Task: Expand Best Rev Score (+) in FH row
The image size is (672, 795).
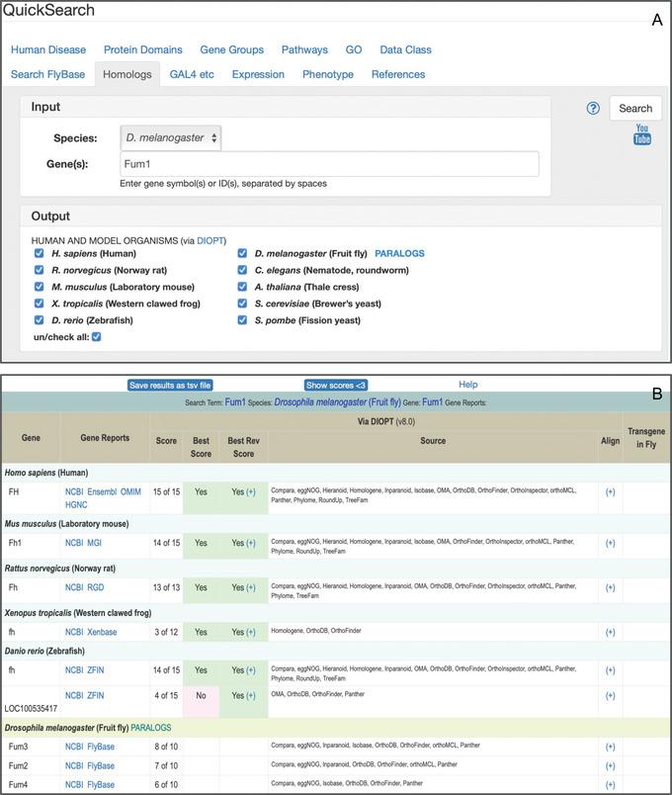Action: (251, 491)
